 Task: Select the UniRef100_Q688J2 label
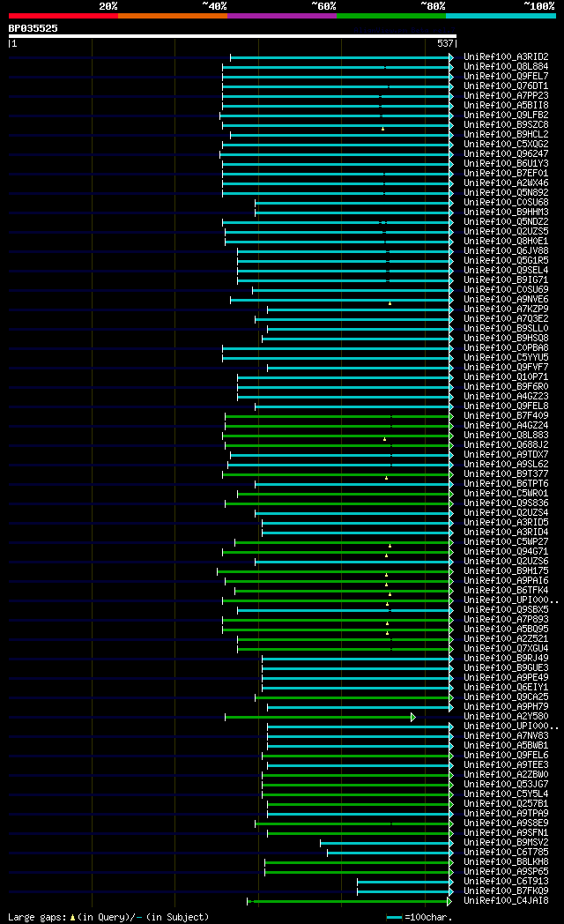[x=506, y=445]
